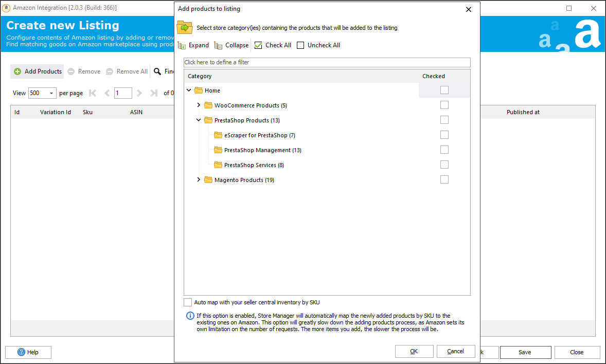
Task: Click the eScraper for PrestaShop folder icon
Action: 218,135
